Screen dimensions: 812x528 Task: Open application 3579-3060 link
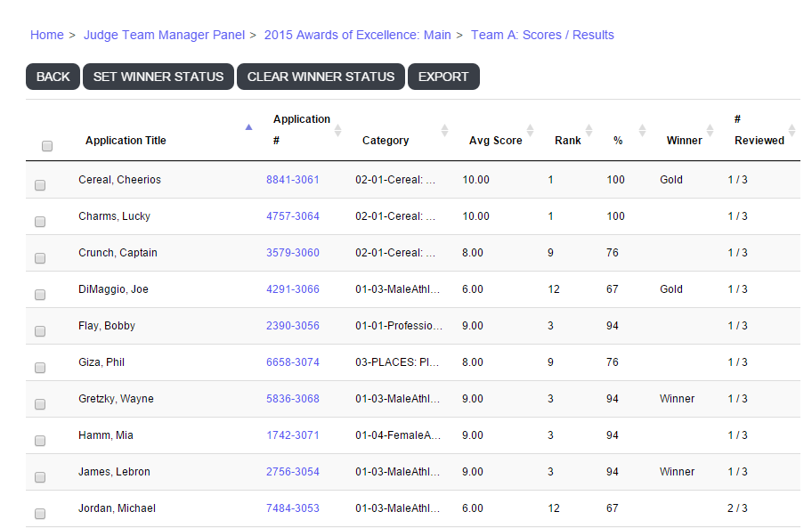pyautogui.click(x=293, y=253)
